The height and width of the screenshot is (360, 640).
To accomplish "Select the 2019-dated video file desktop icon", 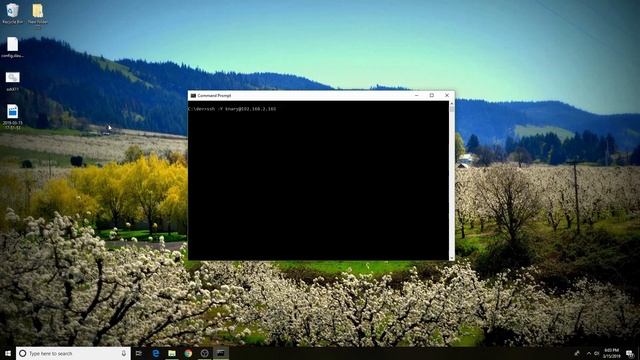I will pyautogui.click(x=12, y=117).
